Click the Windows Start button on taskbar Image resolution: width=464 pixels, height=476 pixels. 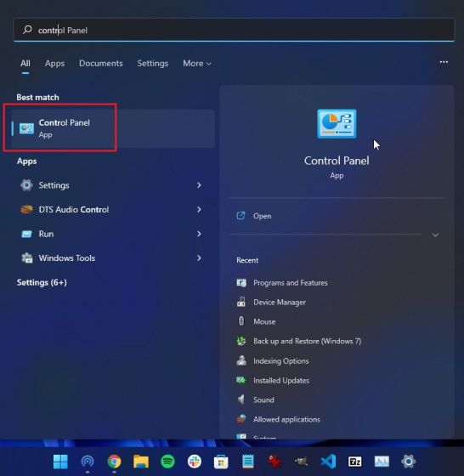pos(60,462)
